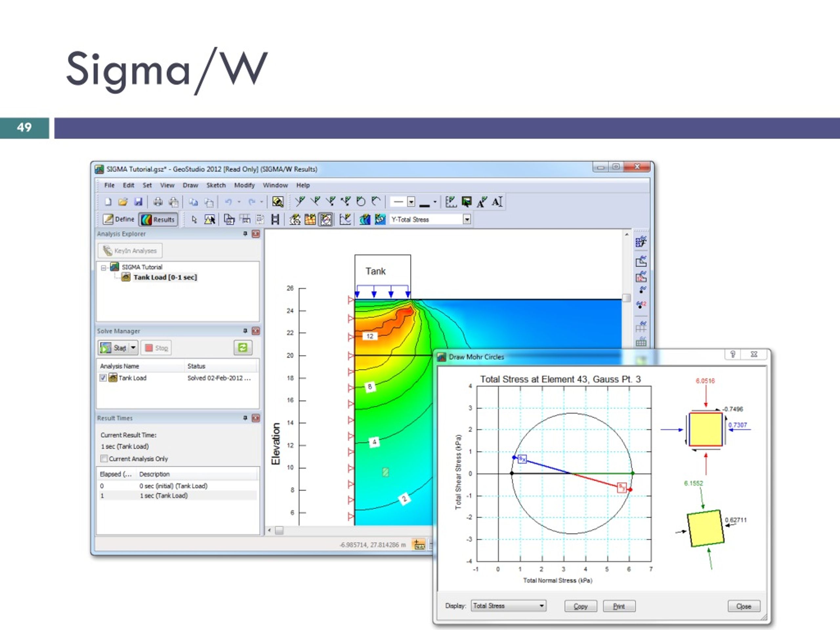Click the sketch axes icon
840x630 pixels.
tap(451, 202)
